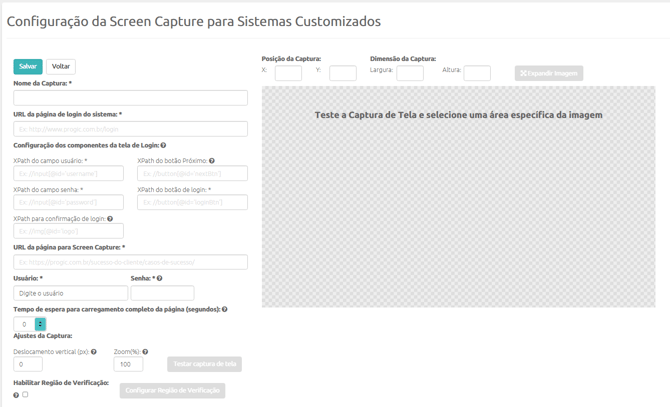Go back with the Voltar button
Screen dimensions: 670x407
point(61,67)
